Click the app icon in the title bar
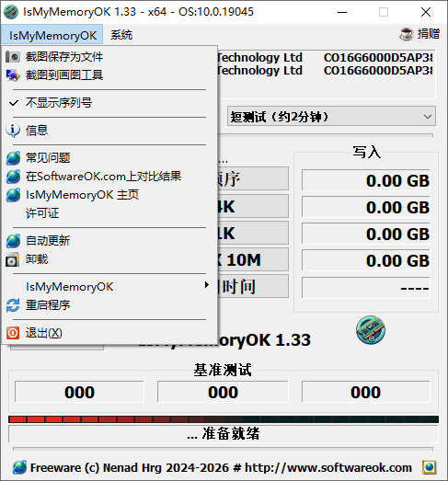448x481 pixels. click(11, 12)
